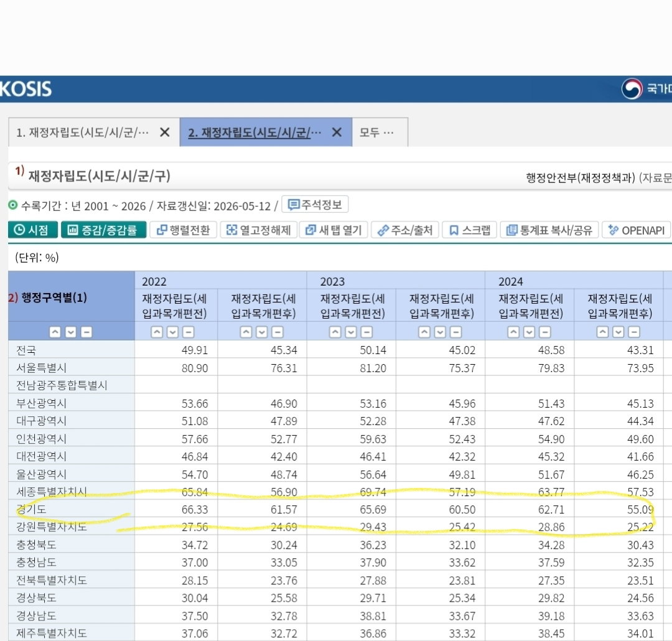Image resolution: width=672 pixels, height=641 pixels.
Task: Select the 서울특별시 row label
Action: point(42,368)
